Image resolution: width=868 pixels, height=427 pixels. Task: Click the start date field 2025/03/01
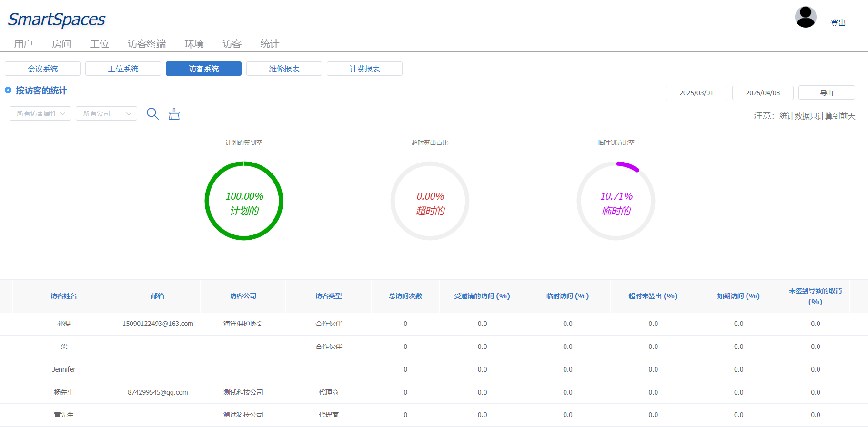click(x=696, y=93)
